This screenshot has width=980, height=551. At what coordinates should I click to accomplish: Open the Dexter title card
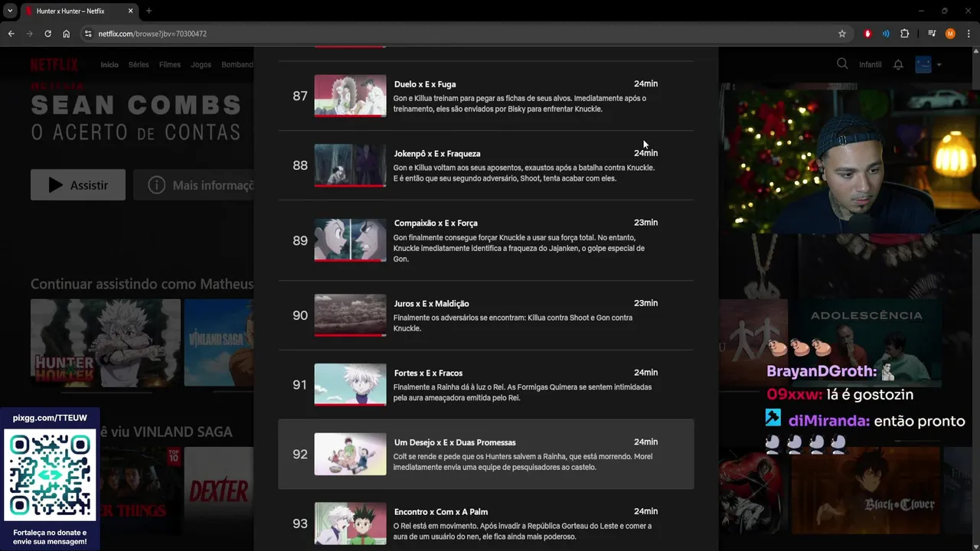click(219, 491)
